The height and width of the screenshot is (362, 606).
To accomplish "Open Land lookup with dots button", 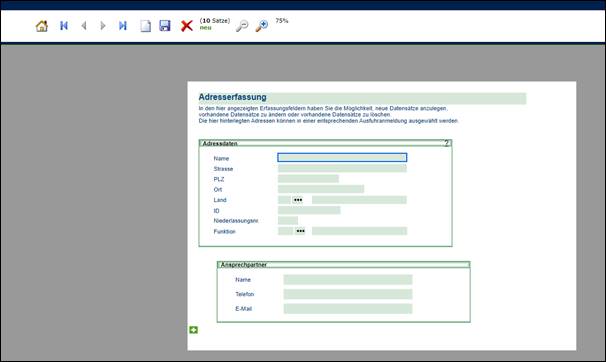I will tap(298, 200).
